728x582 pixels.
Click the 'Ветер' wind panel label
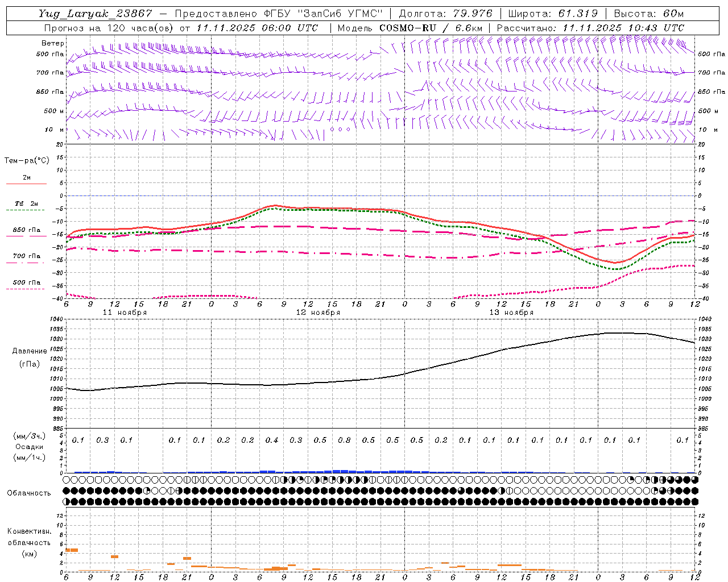[x=53, y=43]
